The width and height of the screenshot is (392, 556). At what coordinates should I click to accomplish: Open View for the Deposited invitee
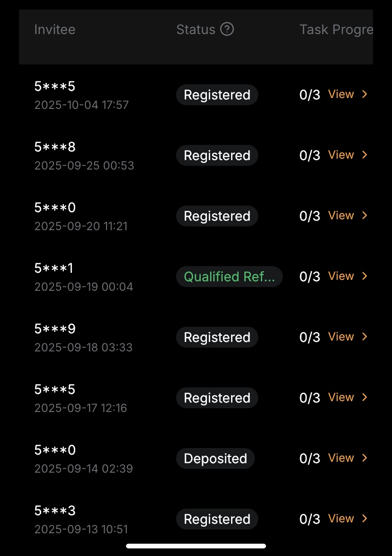point(341,458)
